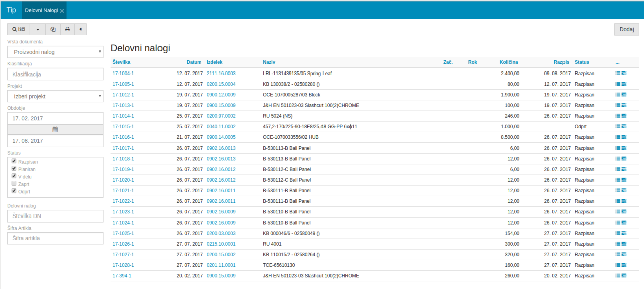Open the calendar icon between the dates
The image size is (644, 289).
coord(55,129)
